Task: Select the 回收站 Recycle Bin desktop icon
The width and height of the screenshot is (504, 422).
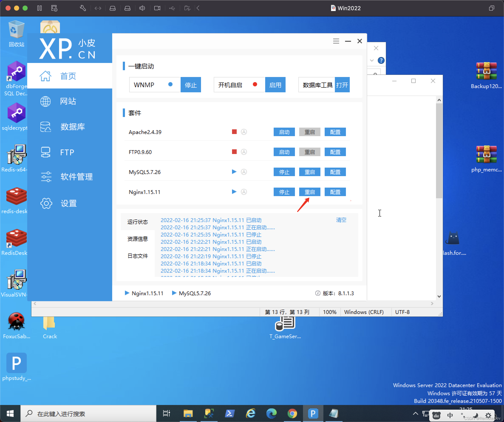Action: click(16, 34)
